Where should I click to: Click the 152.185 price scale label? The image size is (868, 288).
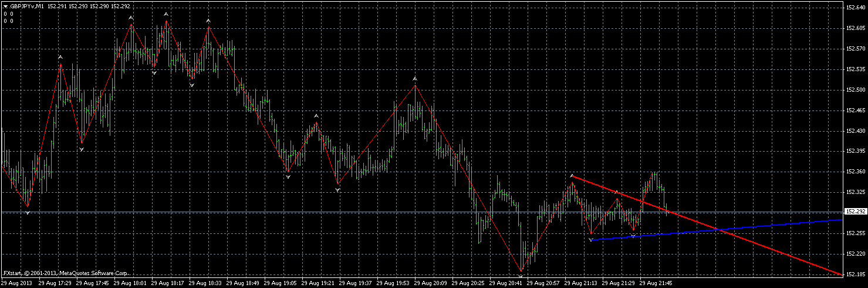856,274
